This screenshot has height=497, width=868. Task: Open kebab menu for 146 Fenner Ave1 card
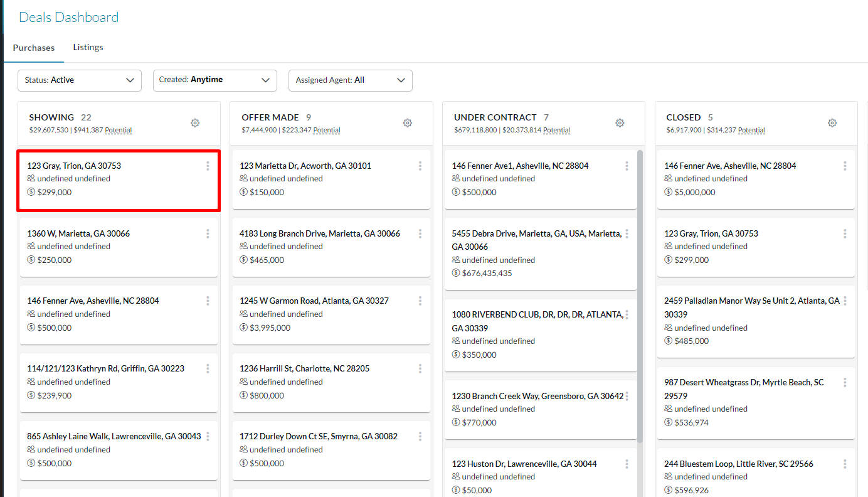tap(627, 166)
